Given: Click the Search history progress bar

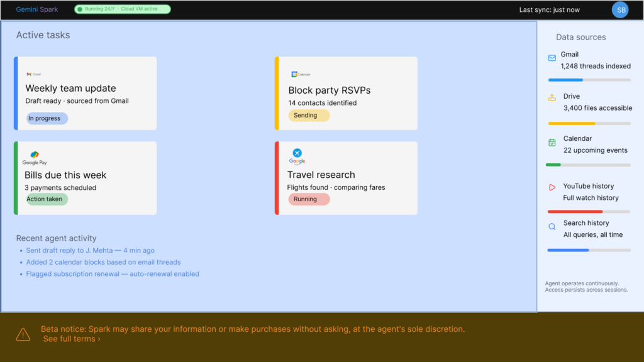Looking at the screenshot, I should pos(589,250).
